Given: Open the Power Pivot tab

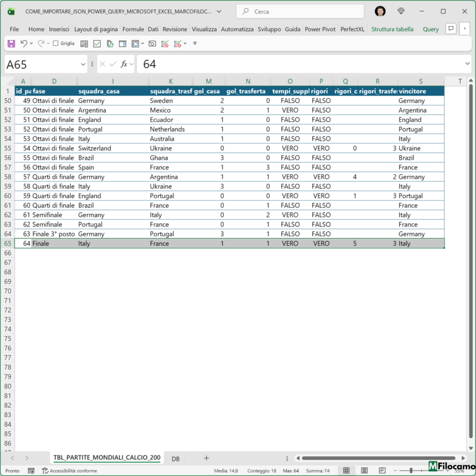Looking at the screenshot, I should (x=320, y=29).
